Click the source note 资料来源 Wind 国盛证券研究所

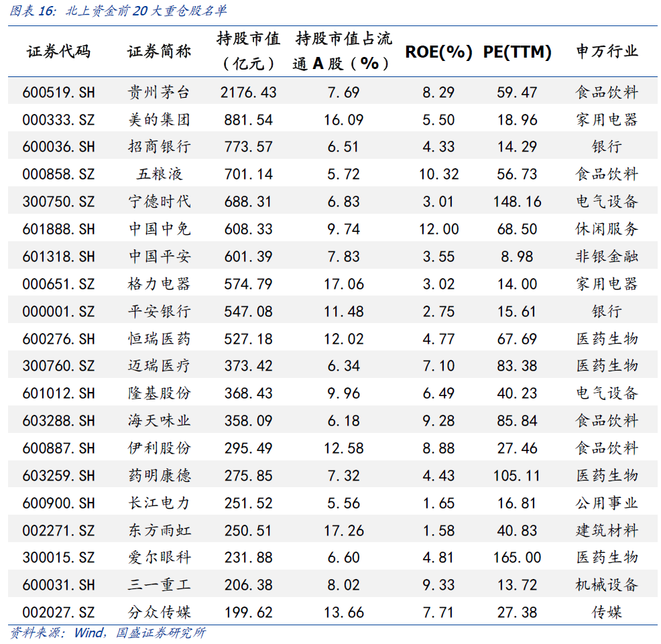pyautogui.click(x=108, y=633)
